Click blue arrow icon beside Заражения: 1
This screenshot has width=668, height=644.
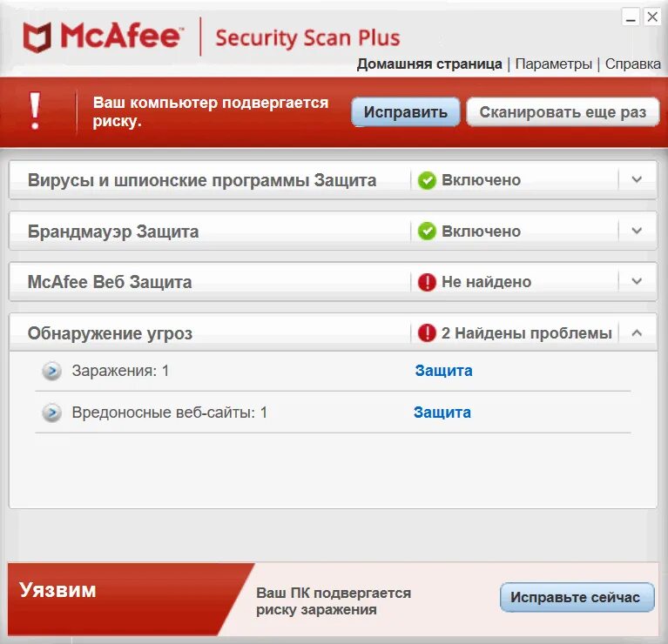52,371
